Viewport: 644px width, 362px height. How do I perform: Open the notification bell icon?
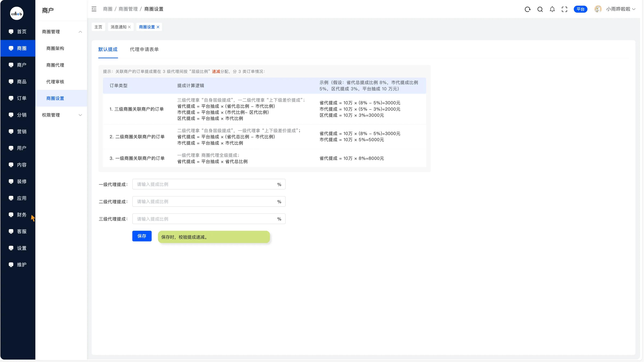click(552, 9)
